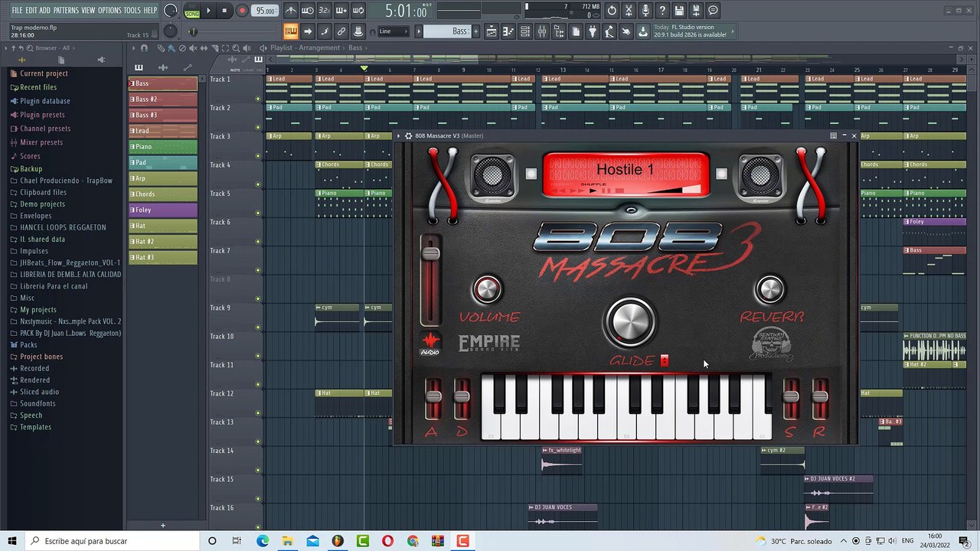The image size is (980, 551).
Task: Select the Foley pattern in picker
Action: (162, 210)
